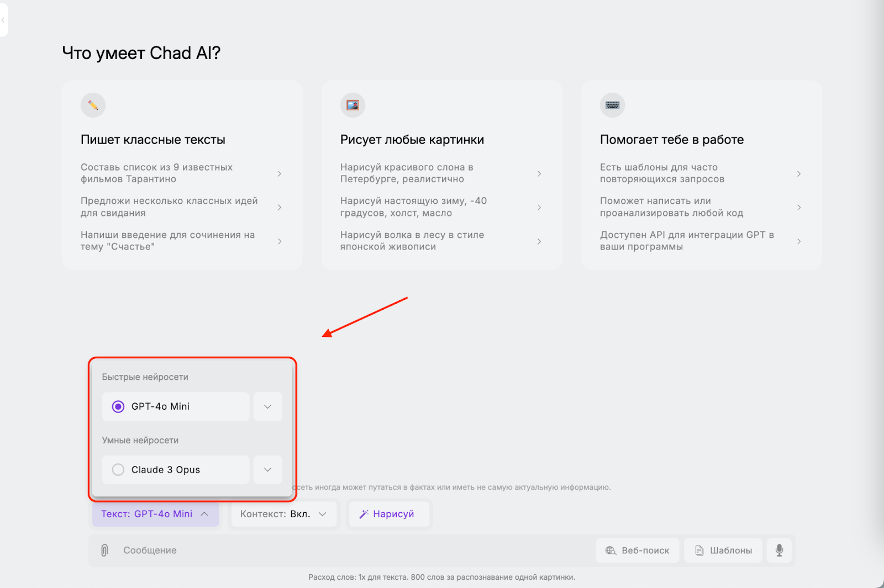Click the arrow beside API integration item
This screenshot has width=884, height=588.
799,241
